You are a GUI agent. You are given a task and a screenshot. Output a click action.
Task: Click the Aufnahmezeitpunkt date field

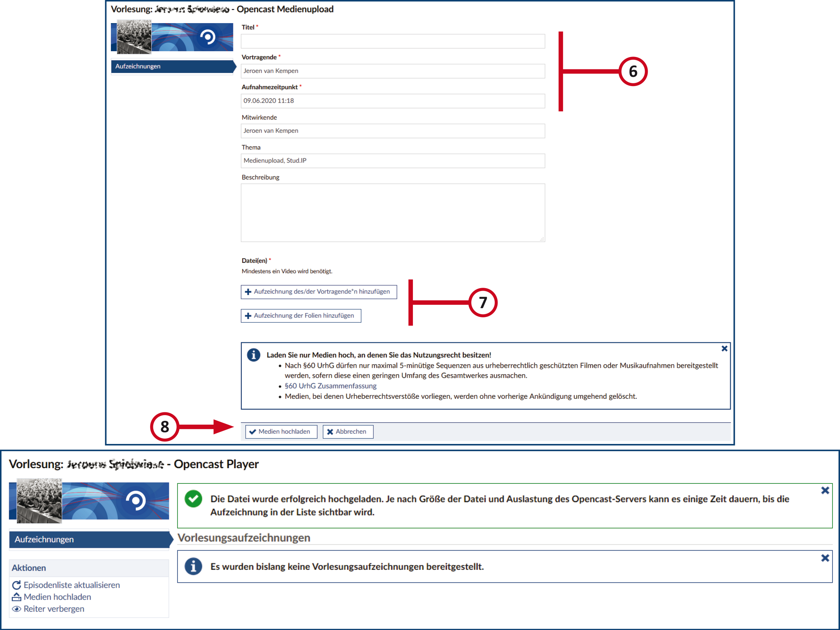click(393, 101)
